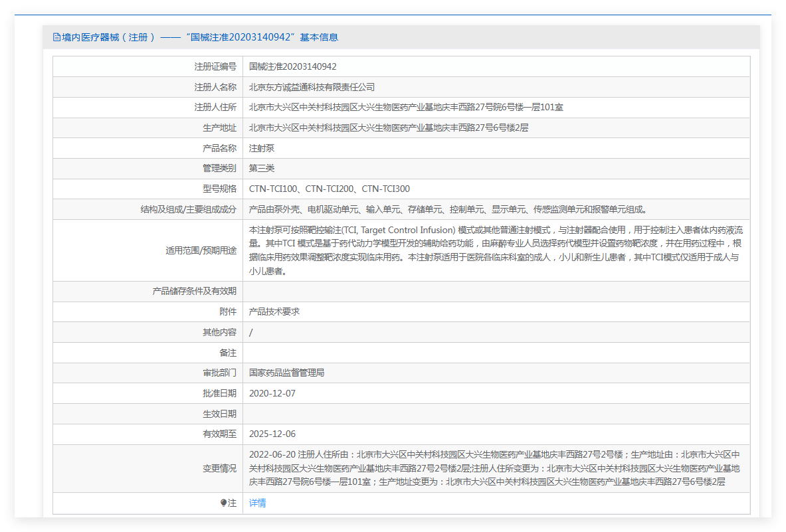Select registration number value 国械注准20203140942
This screenshot has width=786, height=532.
[x=293, y=66]
